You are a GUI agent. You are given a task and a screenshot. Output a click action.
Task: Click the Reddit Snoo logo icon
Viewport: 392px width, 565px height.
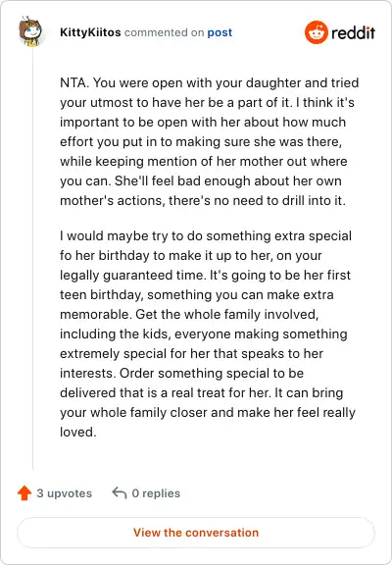click(316, 32)
